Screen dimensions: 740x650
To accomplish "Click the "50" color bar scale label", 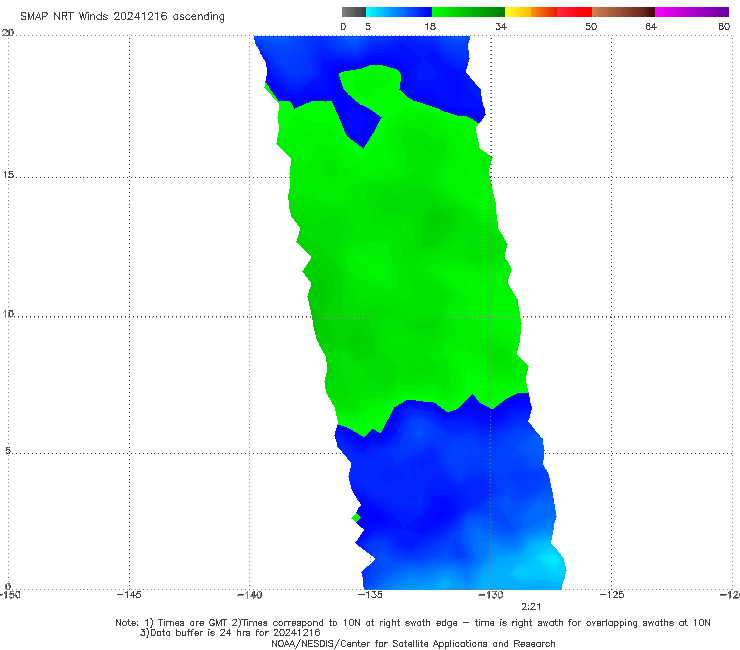I will click(591, 27).
